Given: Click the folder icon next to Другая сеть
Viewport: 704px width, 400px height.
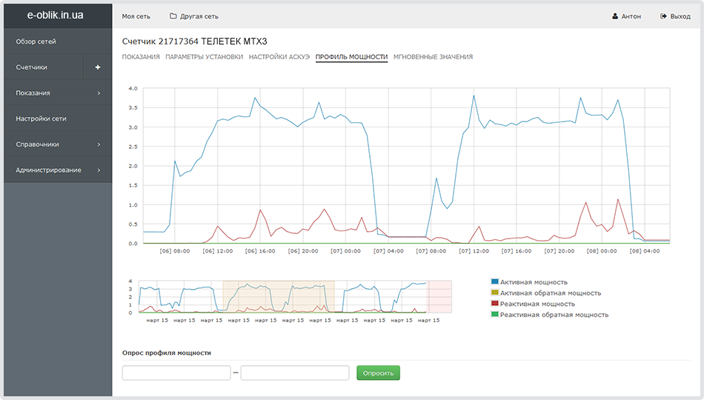Looking at the screenshot, I should pos(173,16).
